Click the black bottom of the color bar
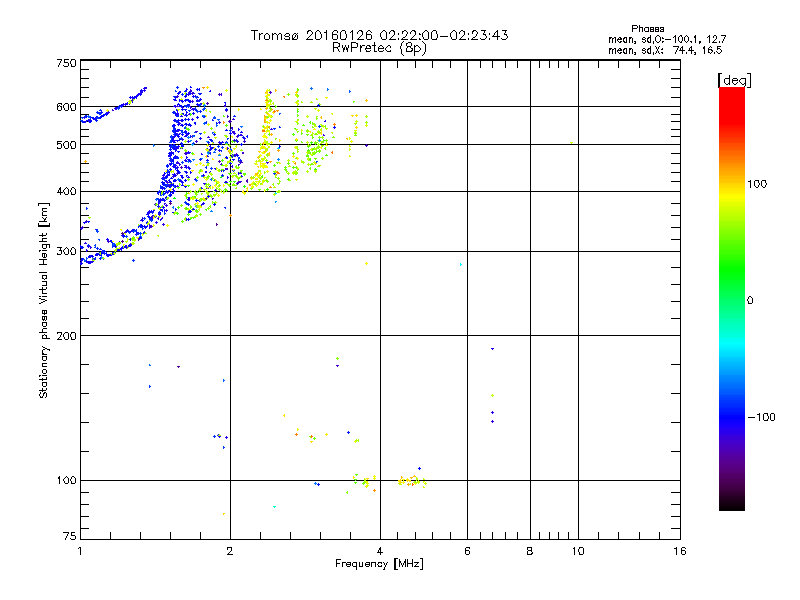This screenshot has width=800, height=600. click(x=732, y=503)
